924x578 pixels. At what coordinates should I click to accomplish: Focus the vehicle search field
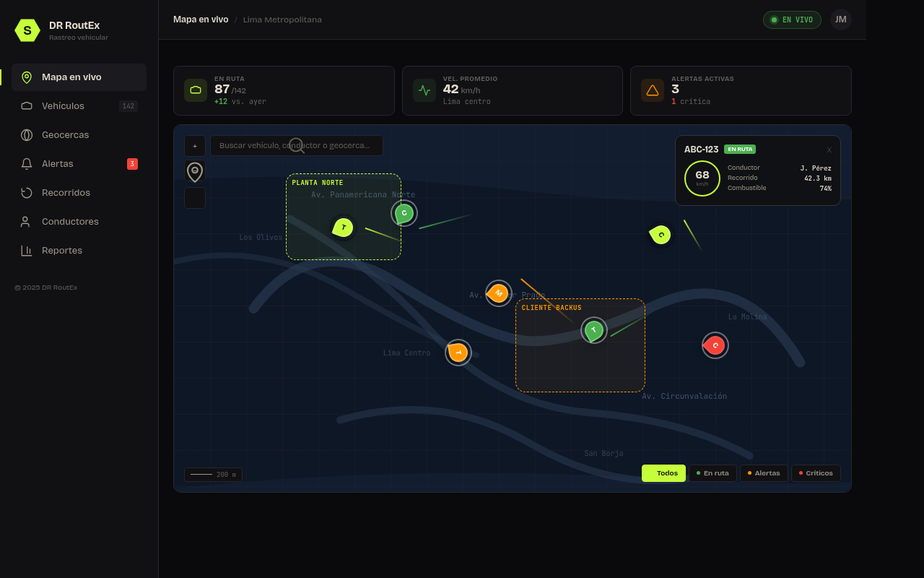[297, 145]
